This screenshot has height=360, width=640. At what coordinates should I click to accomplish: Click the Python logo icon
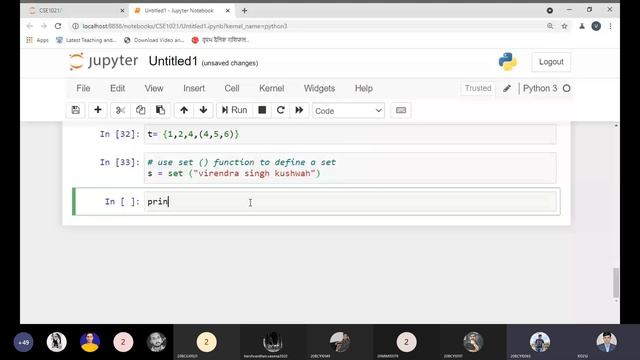click(507, 62)
